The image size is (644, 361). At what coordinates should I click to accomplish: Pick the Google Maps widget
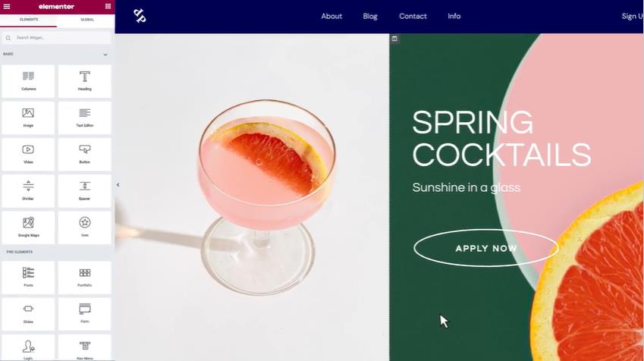pos(28,228)
